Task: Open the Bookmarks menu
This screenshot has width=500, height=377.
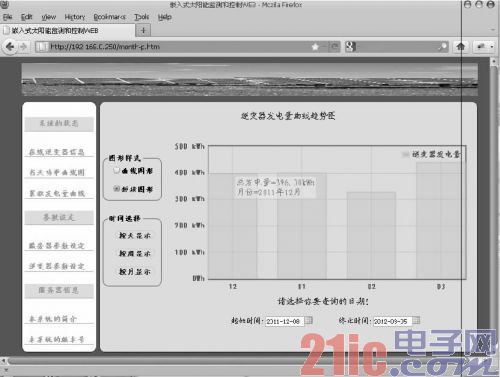Action: 109,17
